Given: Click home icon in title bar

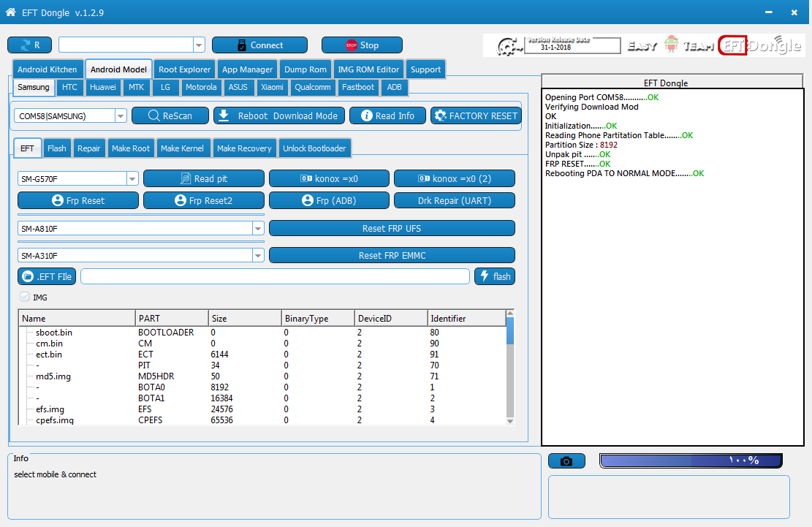Looking at the screenshot, I should 10,12.
